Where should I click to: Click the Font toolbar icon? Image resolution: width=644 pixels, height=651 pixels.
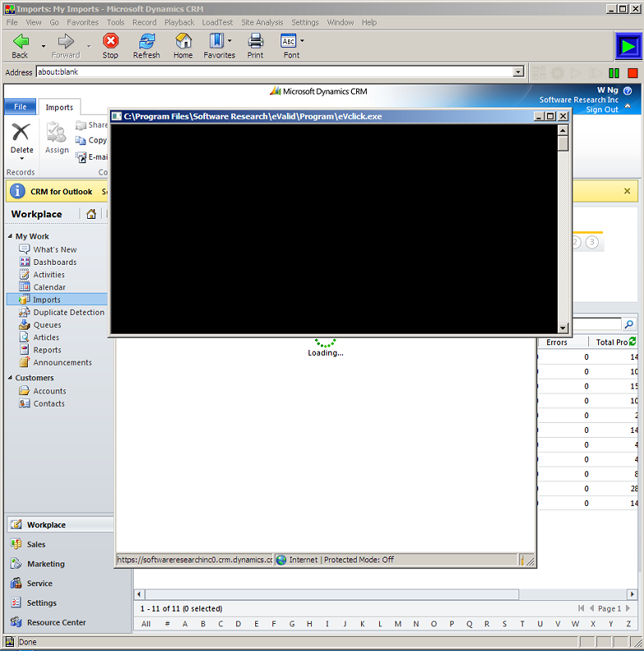tap(289, 41)
